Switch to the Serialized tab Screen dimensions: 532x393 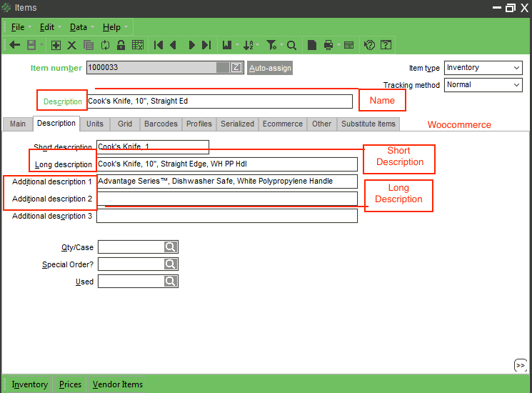coord(238,124)
